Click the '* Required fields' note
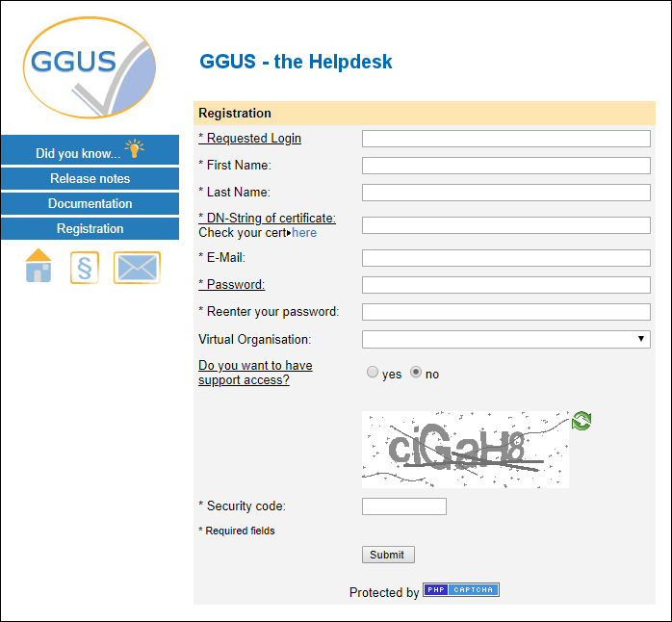Screen dimensions: 672x622 pos(237,531)
